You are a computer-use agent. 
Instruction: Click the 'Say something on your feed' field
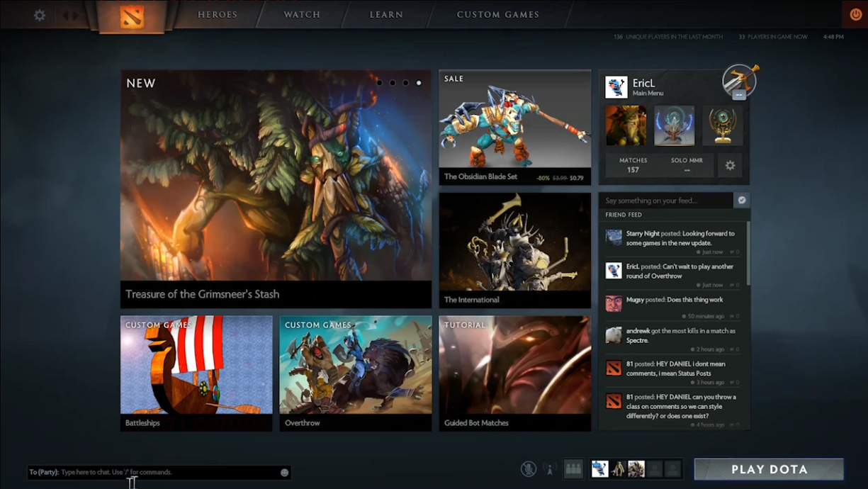tap(666, 201)
